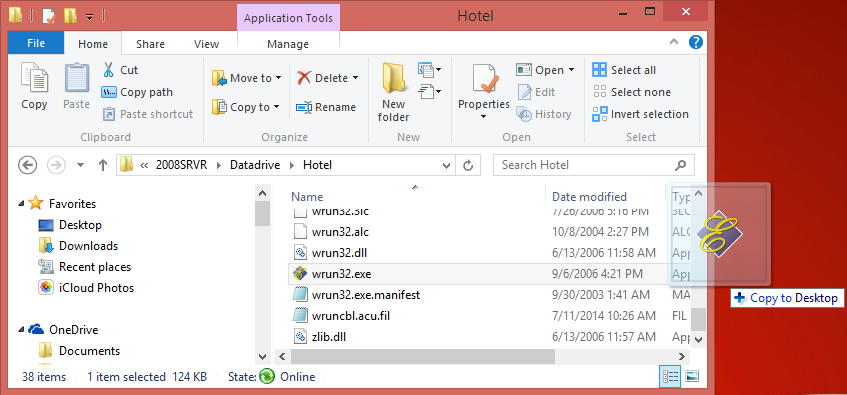Expand the Open dropdown arrow
This screenshot has height=395, width=847.
pyautogui.click(x=572, y=70)
